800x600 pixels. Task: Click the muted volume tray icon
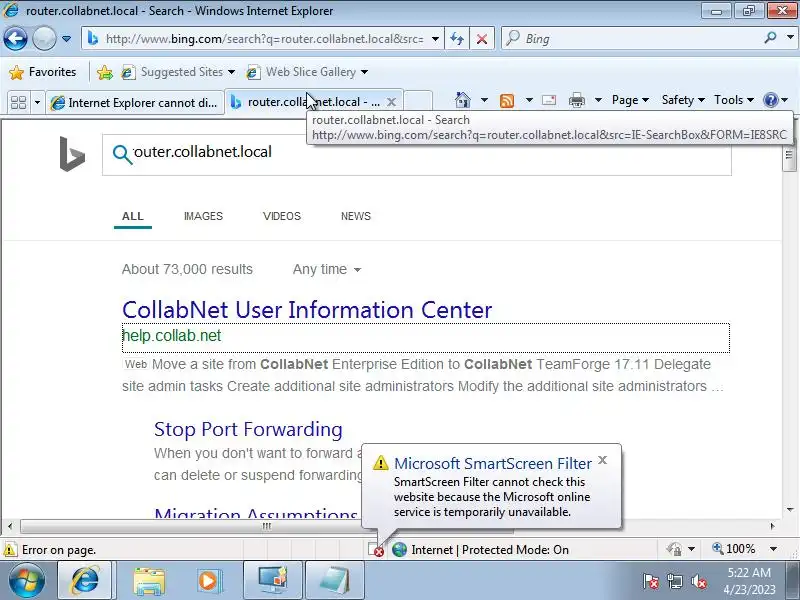(x=699, y=581)
